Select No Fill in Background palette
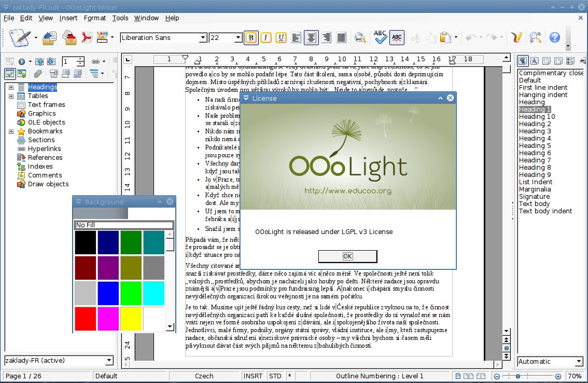This screenshot has height=383, width=588. (x=124, y=225)
